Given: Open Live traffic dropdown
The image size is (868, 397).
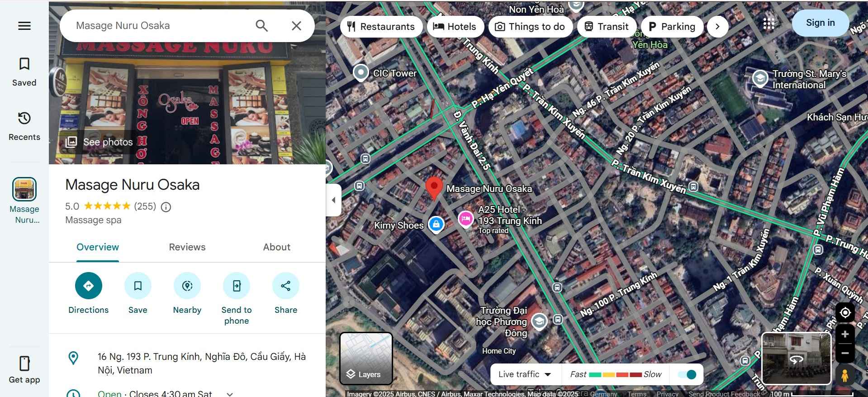Looking at the screenshot, I should 525,374.
